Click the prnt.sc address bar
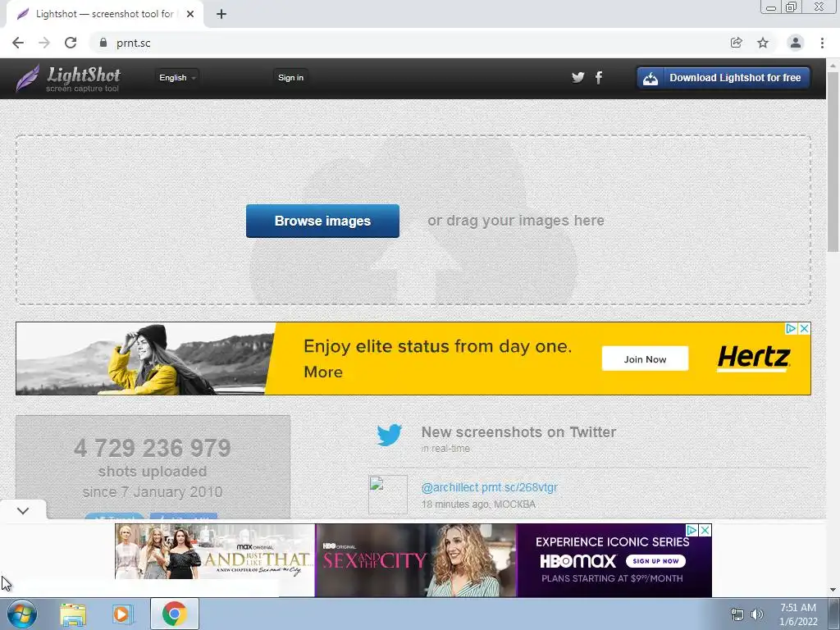The width and height of the screenshot is (840, 630). tap(407, 43)
